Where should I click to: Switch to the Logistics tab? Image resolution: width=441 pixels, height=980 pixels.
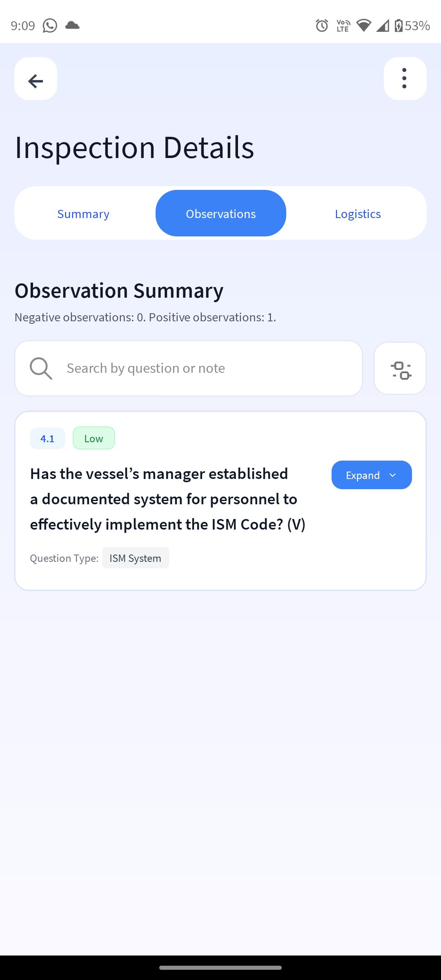pos(358,214)
